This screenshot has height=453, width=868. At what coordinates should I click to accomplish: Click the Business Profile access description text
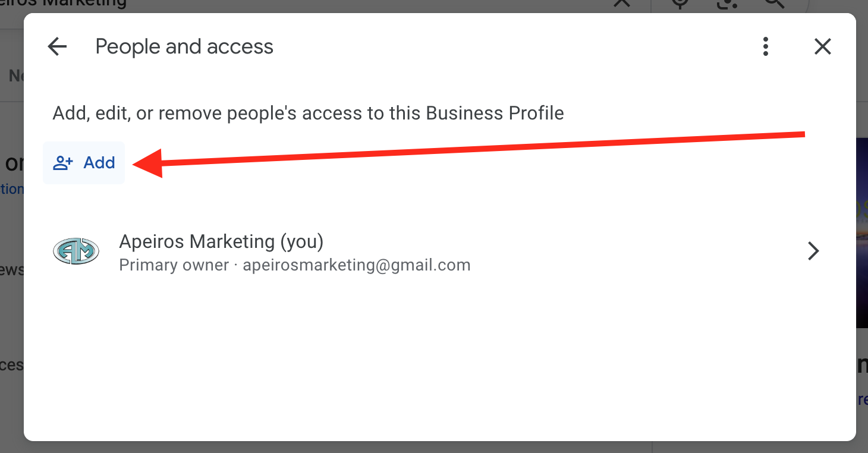[x=308, y=113]
